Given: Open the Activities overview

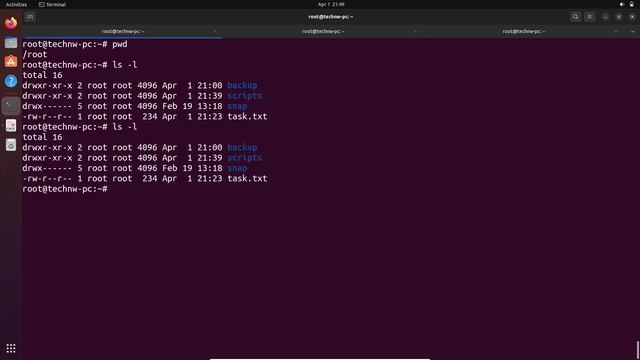Looking at the screenshot, I should pos(16,4).
